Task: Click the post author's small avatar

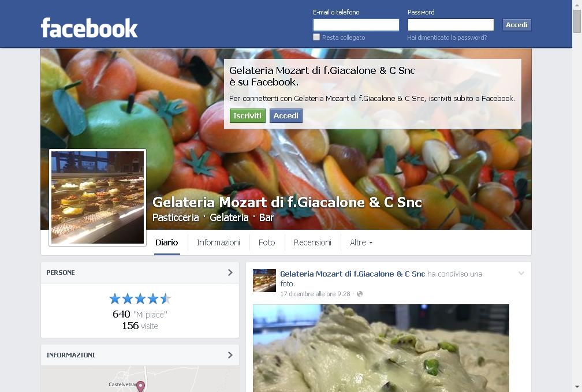Action: point(264,280)
